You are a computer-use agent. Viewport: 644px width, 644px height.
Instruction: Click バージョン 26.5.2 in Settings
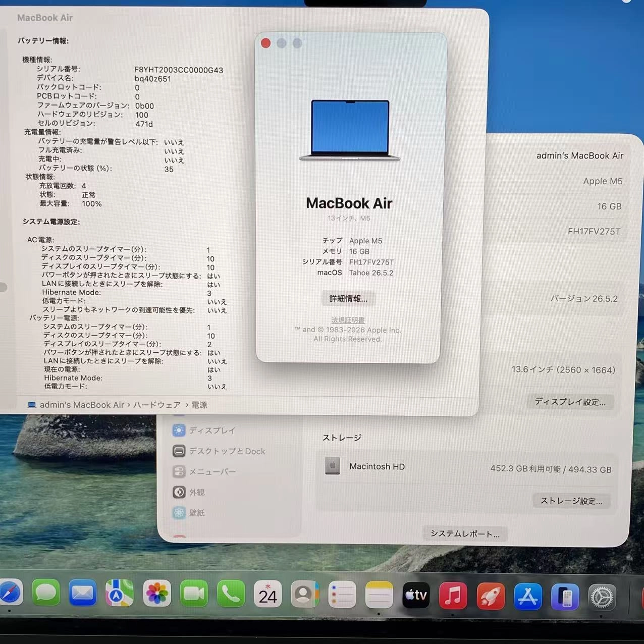(584, 298)
